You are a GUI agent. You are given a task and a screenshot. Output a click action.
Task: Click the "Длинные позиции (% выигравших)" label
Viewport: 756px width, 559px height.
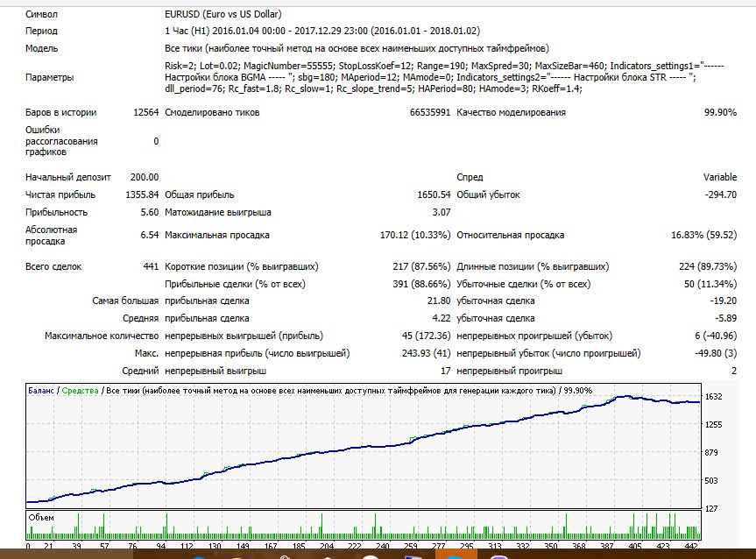coord(533,266)
